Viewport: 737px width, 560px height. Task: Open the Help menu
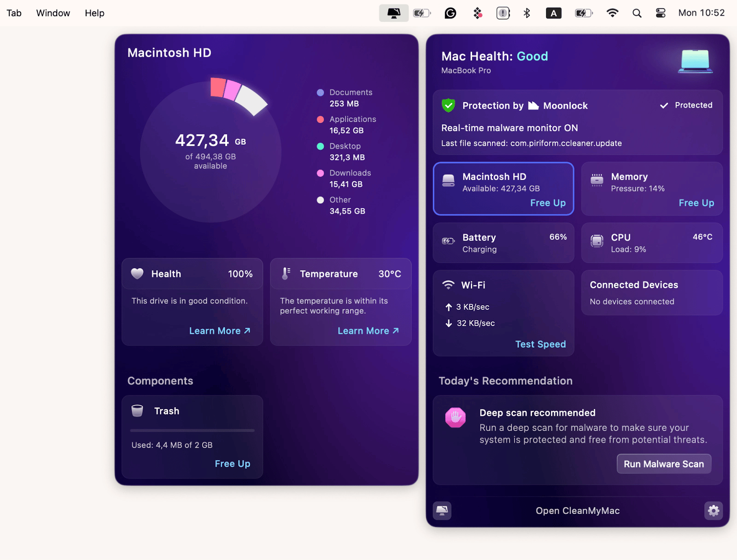(94, 13)
